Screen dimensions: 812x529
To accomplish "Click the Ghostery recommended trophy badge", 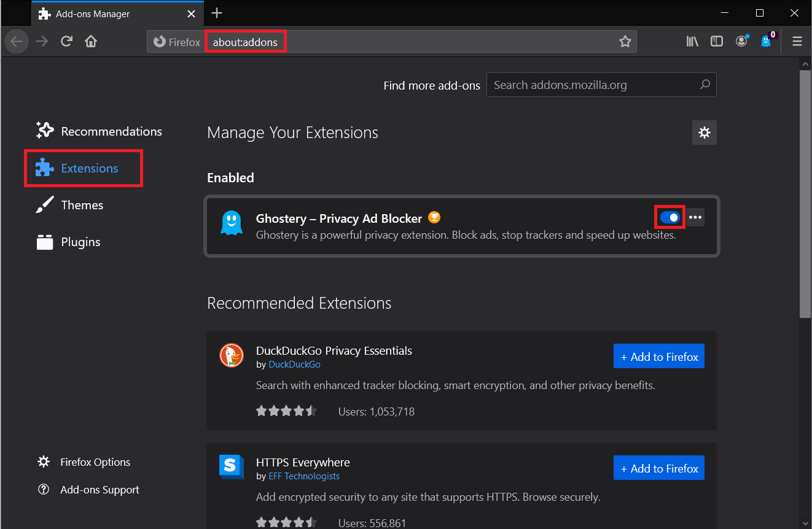I will point(434,217).
